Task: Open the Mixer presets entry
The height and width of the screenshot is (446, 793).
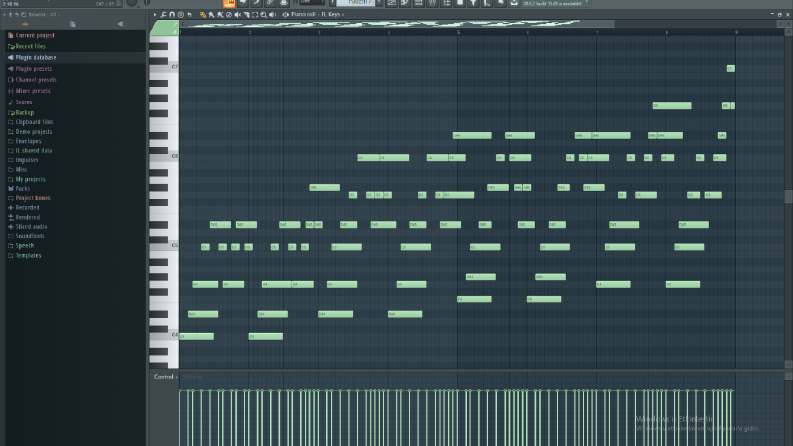Action: [x=33, y=91]
